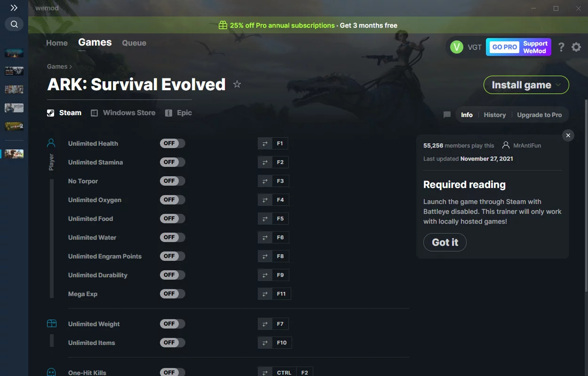Close the info panel with X icon

pyautogui.click(x=568, y=135)
